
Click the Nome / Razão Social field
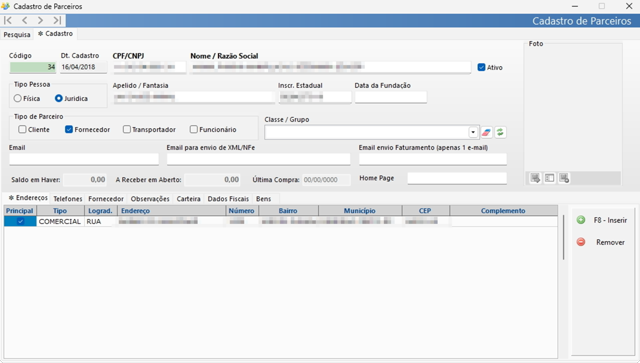(x=330, y=67)
